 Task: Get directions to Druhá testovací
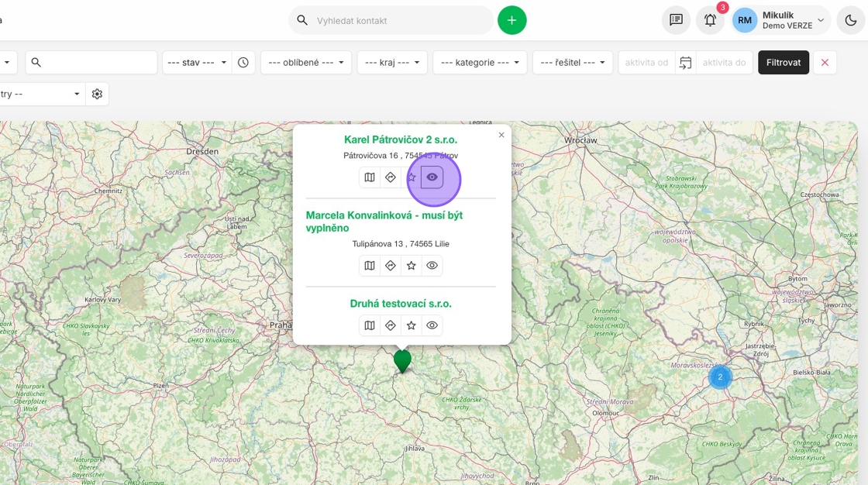click(391, 325)
